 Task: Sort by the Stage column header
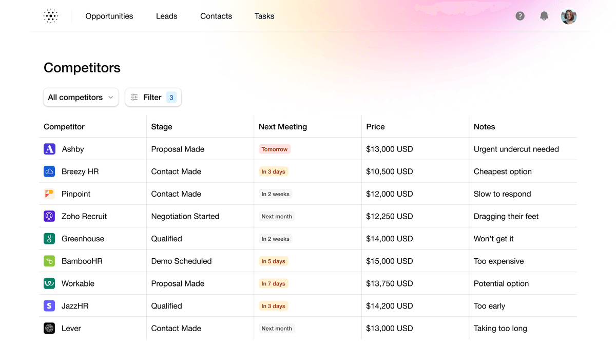(162, 127)
